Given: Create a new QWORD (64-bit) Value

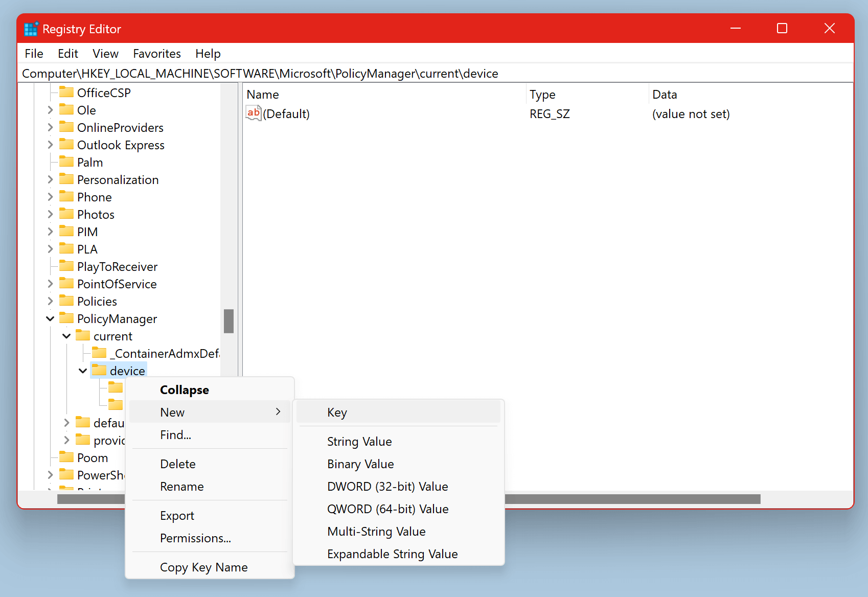Looking at the screenshot, I should 398,509.
